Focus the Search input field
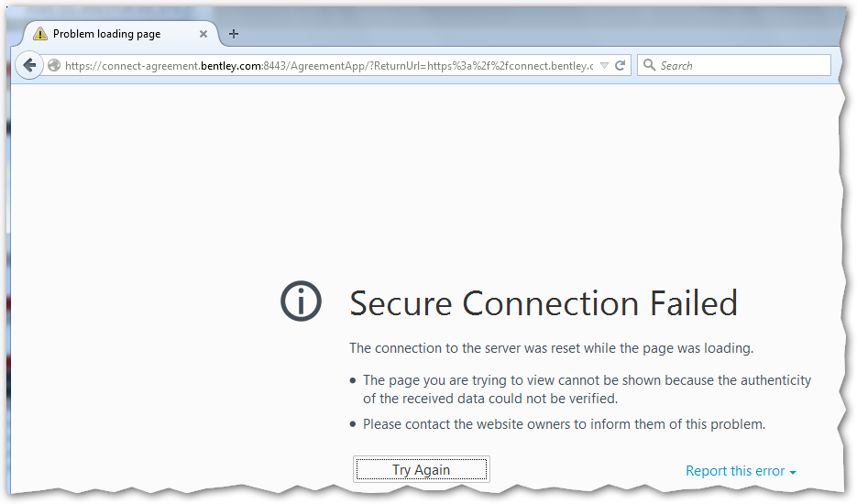Screen dimensions: 857x504 pyautogui.click(x=742, y=65)
